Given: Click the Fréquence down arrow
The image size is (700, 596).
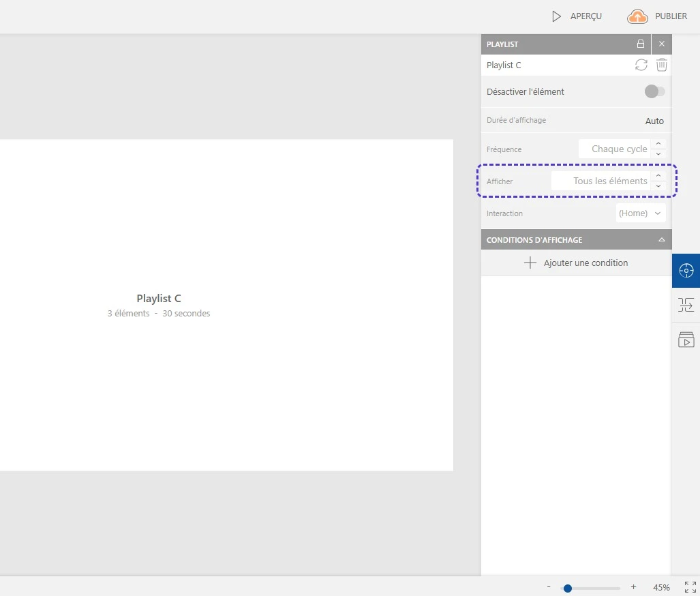Looking at the screenshot, I should click(658, 153).
